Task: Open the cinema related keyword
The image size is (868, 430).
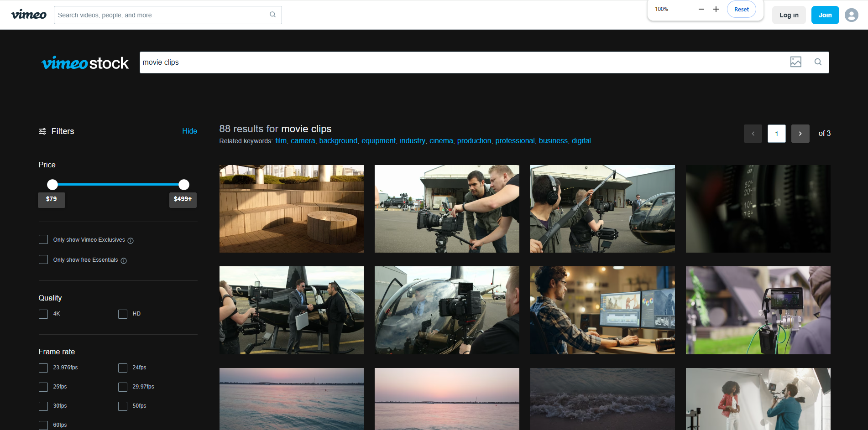Action: coord(441,141)
